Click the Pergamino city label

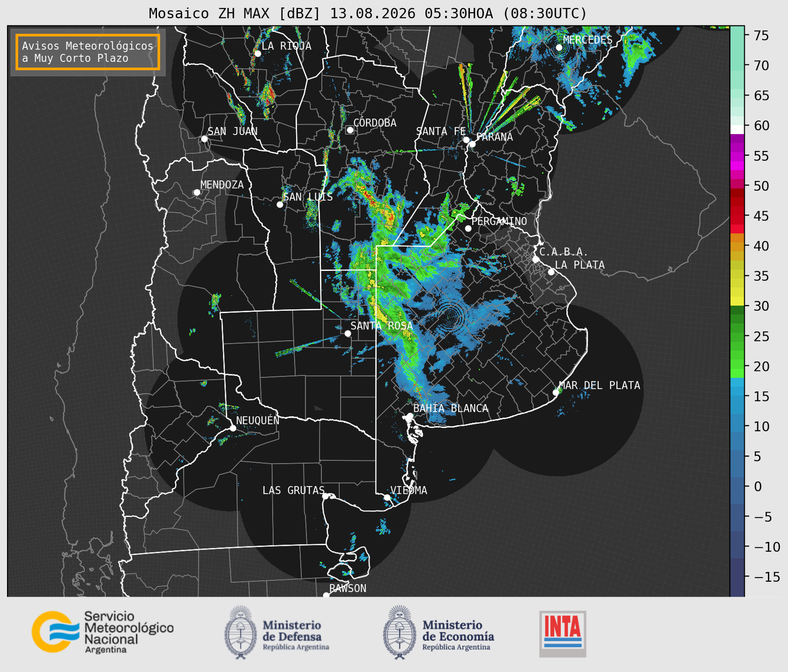coord(499,221)
